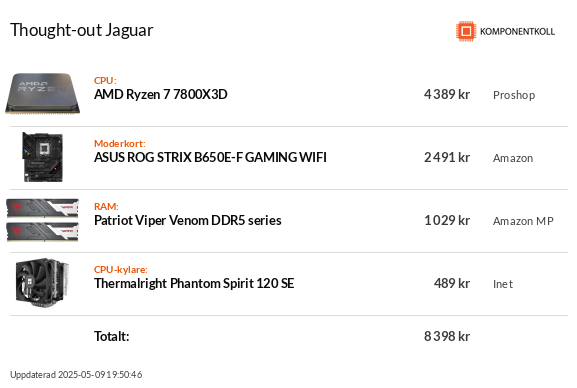The height and width of the screenshot is (388, 577).
Task: Click the RAM: category label
Action: click(x=106, y=207)
